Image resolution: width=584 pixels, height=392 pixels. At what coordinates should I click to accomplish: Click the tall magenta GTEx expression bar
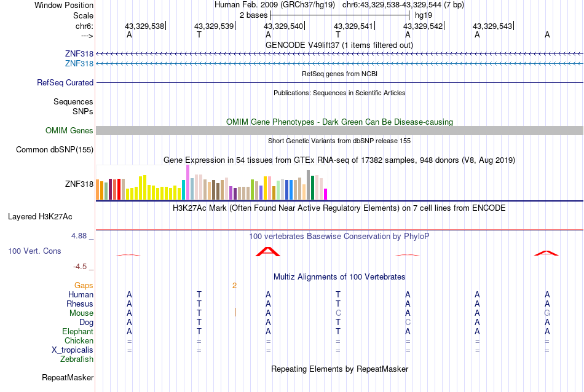(187, 182)
